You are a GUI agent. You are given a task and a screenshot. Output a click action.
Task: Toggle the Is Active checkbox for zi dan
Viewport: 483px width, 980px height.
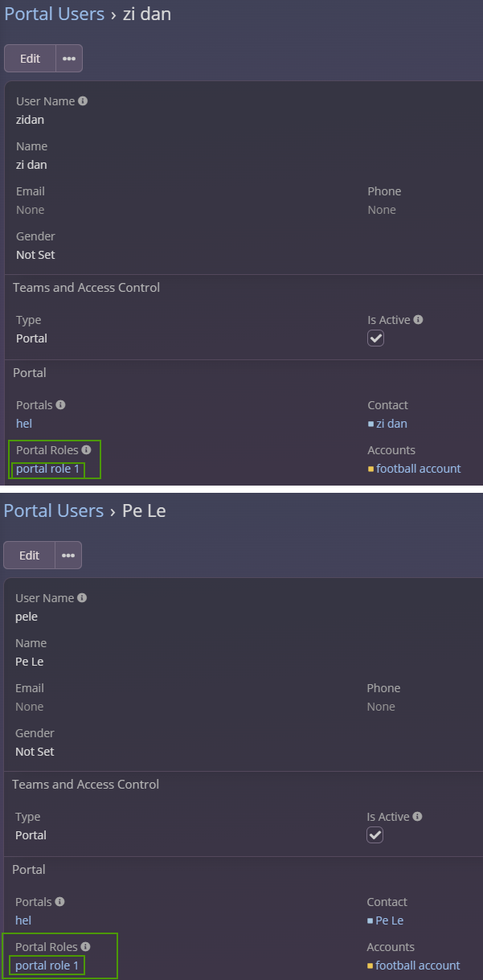pos(376,338)
